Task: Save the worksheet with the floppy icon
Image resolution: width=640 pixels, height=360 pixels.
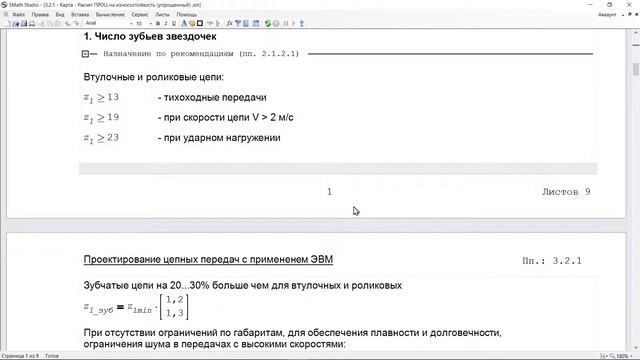Action: click(x=24, y=24)
